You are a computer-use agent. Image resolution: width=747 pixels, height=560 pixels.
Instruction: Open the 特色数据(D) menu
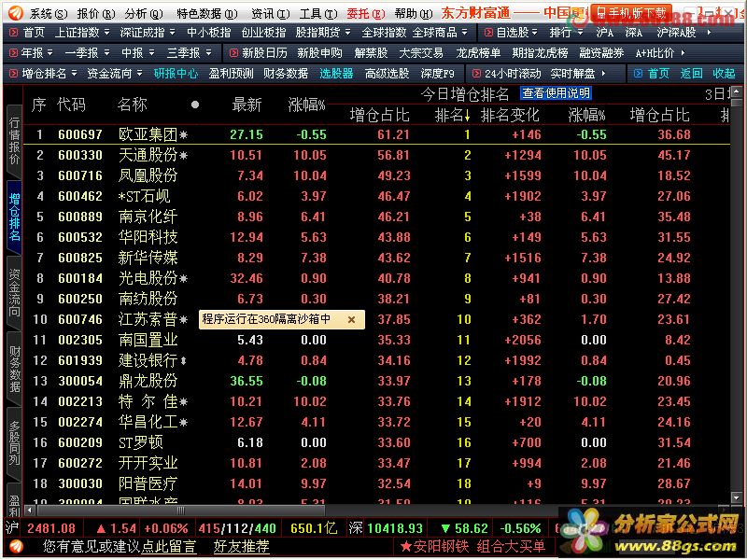point(206,13)
